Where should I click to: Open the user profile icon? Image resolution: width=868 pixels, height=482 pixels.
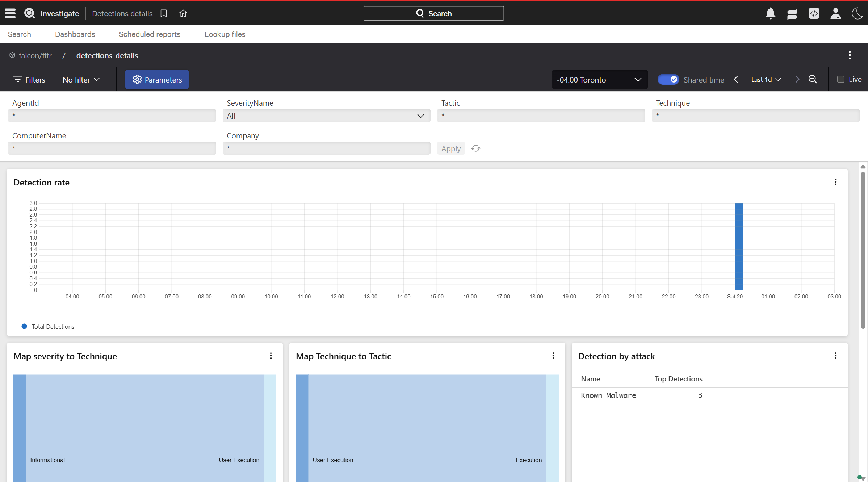pyautogui.click(x=836, y=13)
